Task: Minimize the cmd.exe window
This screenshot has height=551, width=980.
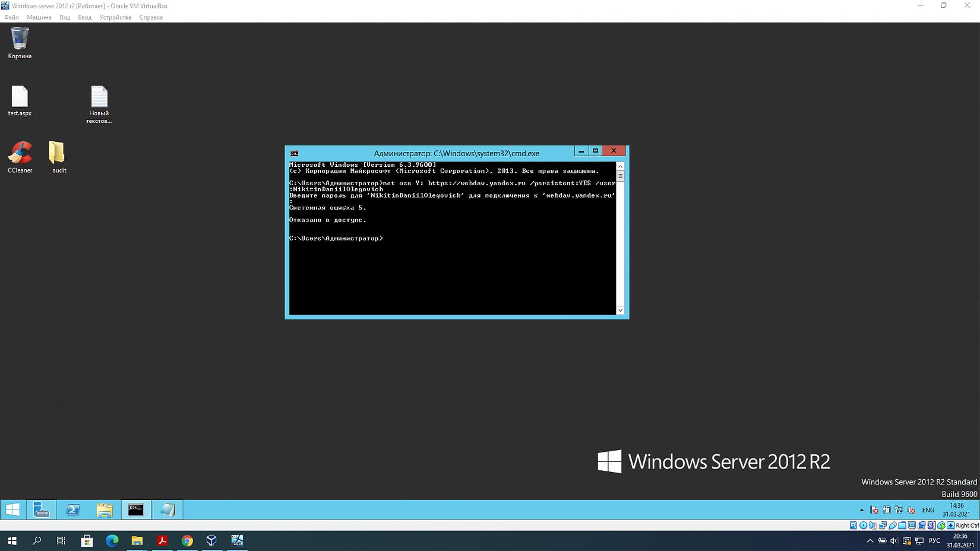Action: click(581, 151)
